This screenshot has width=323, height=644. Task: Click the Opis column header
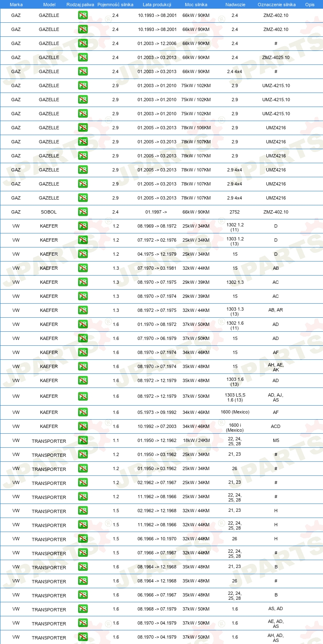coord(310,4)
